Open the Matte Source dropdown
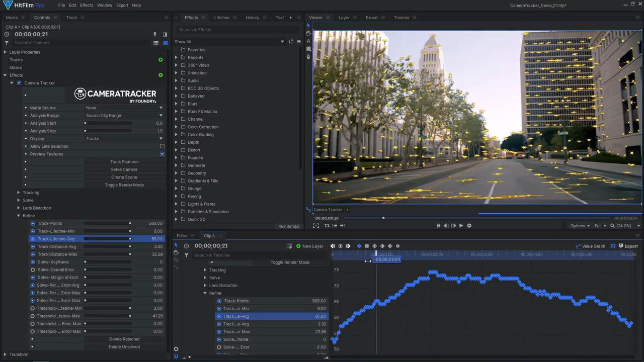Screen dimensions: 644x362 (124, 108)
